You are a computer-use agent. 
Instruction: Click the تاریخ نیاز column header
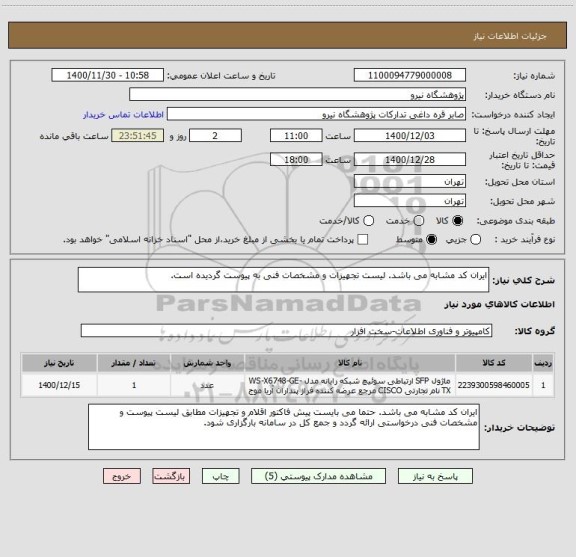(x=59, y=363)
